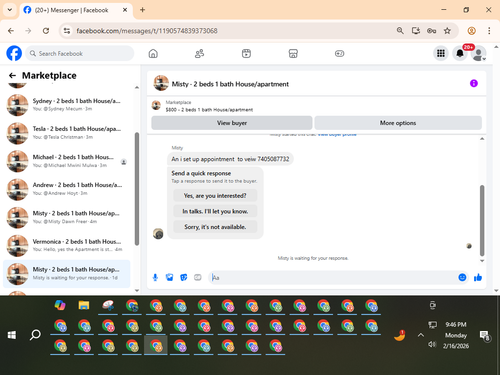Click the listing $800 2 beds 1 bath text

point(209,110)
